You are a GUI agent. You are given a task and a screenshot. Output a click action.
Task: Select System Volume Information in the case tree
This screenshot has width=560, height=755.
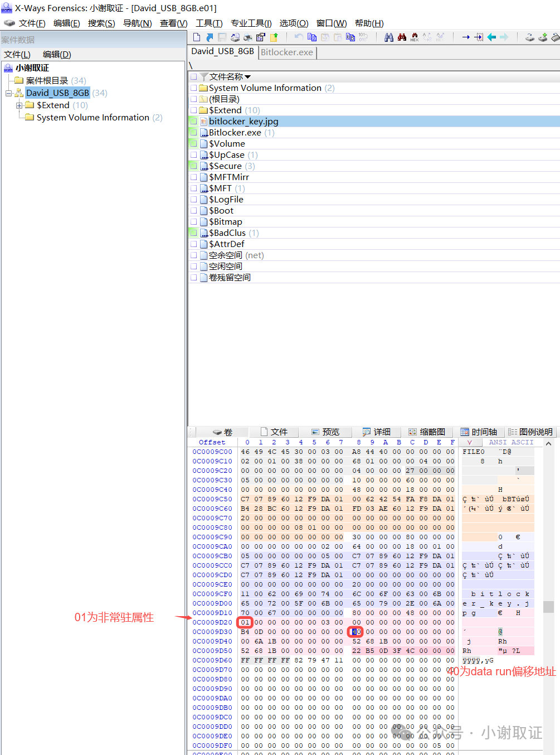pos(92,118)
